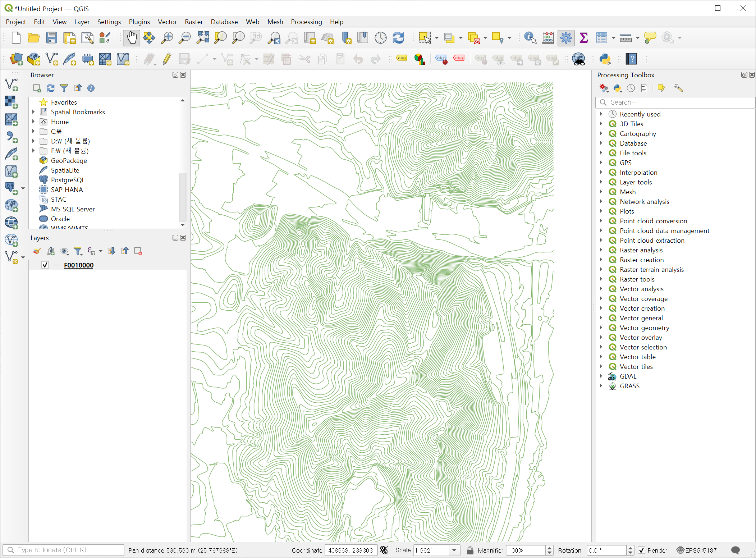Expand the Raster terrain analysis group

point(601,269)
